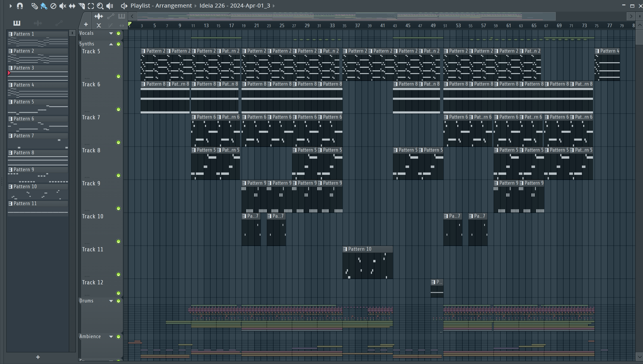Screen dimensions: 643x364
Task: Select the Playback speaker tool
Action: (110, 6)
